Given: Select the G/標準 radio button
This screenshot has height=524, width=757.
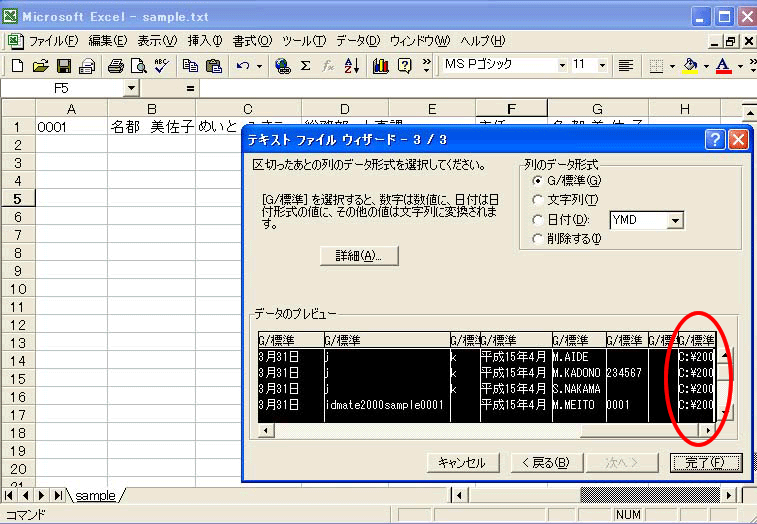Looking at the screenshot, I should click(537, 181).
